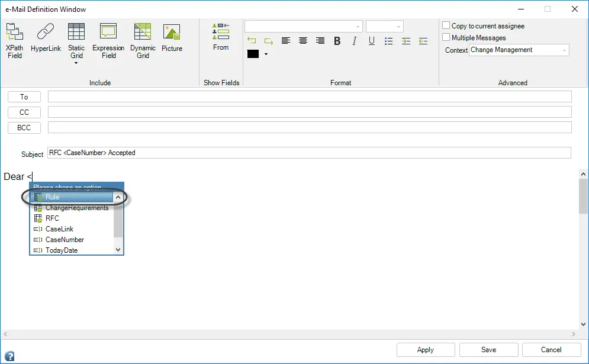Check the Multiple Messages option

[x=446, y=37]
